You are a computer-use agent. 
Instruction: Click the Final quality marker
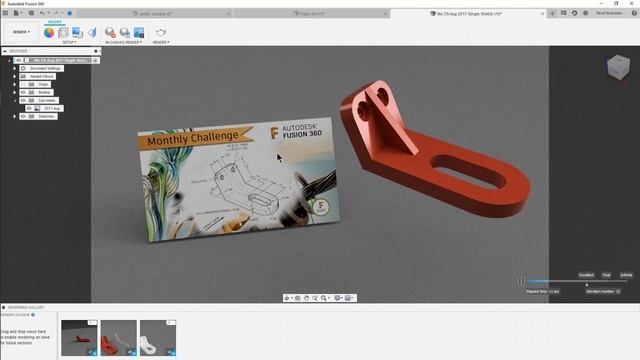(x=607, y=275)
